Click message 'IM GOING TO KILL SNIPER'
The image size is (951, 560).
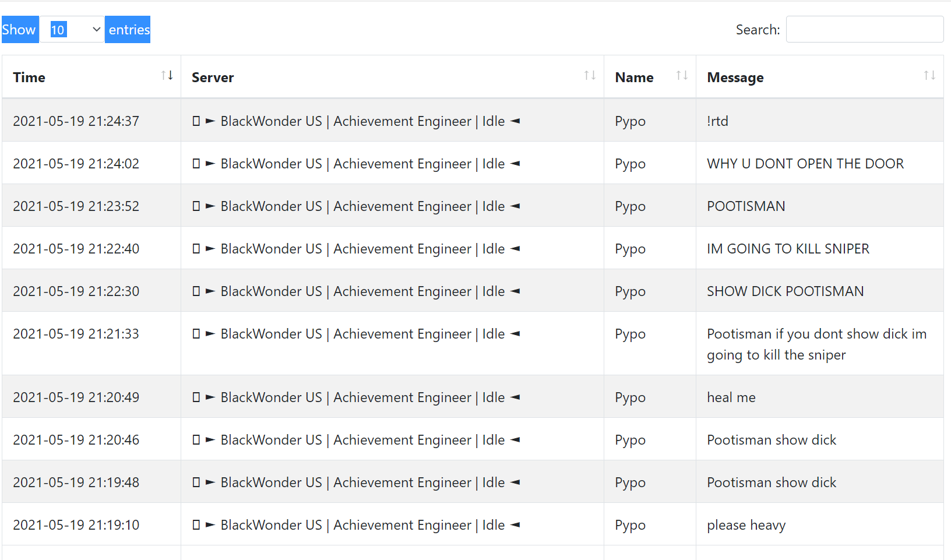click(788, 249)
